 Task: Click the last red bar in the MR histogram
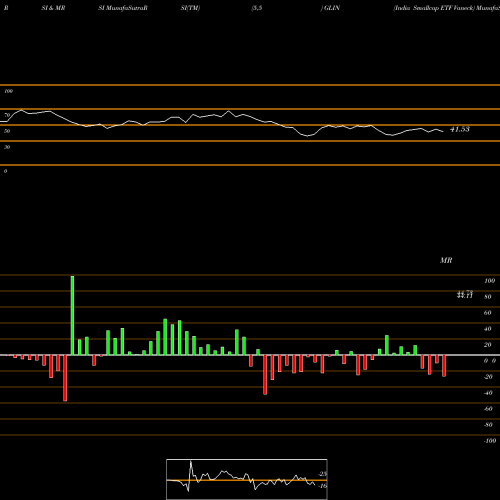[444, 366]
